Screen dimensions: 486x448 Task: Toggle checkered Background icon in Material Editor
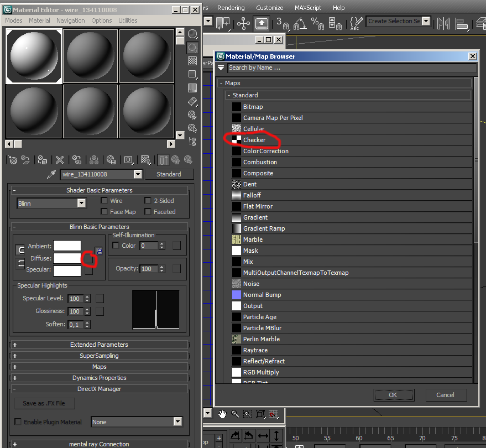pyautogui.click(x=192, y=61)
